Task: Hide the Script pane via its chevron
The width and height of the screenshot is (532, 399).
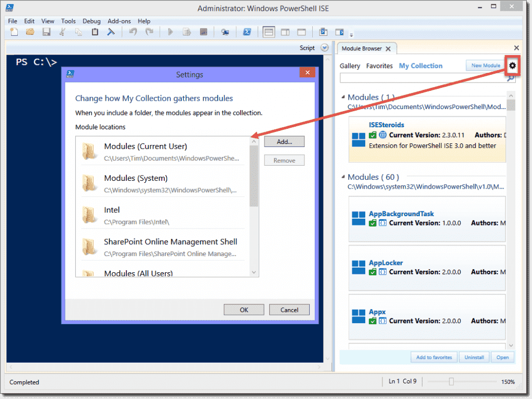Action: point(324,47)
